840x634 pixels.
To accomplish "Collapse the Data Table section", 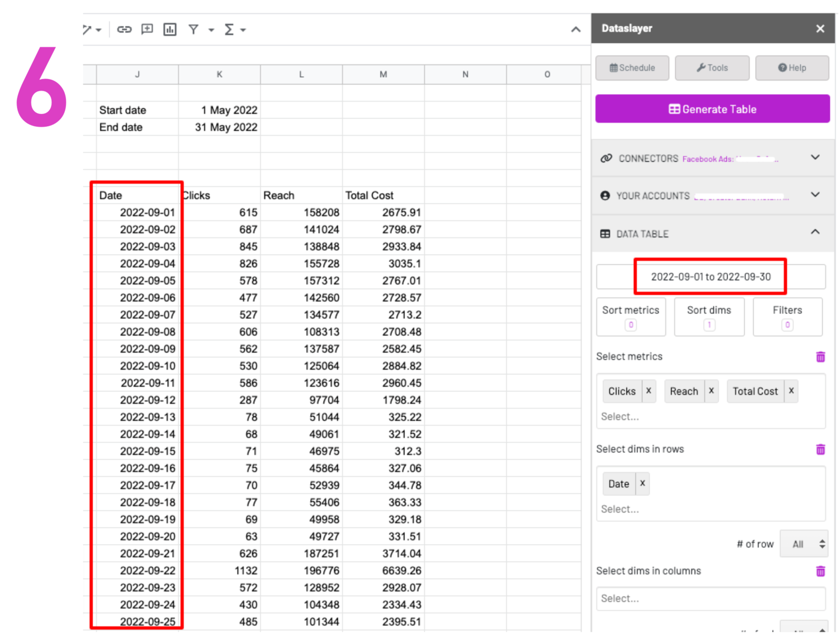I will point(815,231).
